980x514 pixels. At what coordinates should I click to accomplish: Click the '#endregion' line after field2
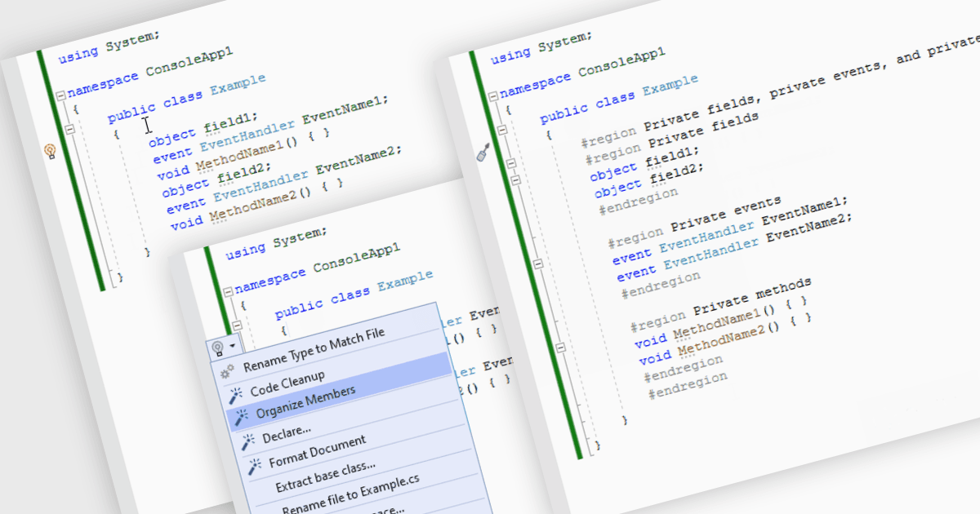639,202
